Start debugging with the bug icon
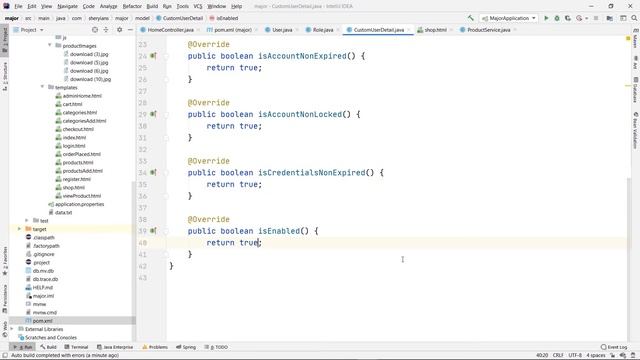Screen dimensions: 640x360 (557, 18)
